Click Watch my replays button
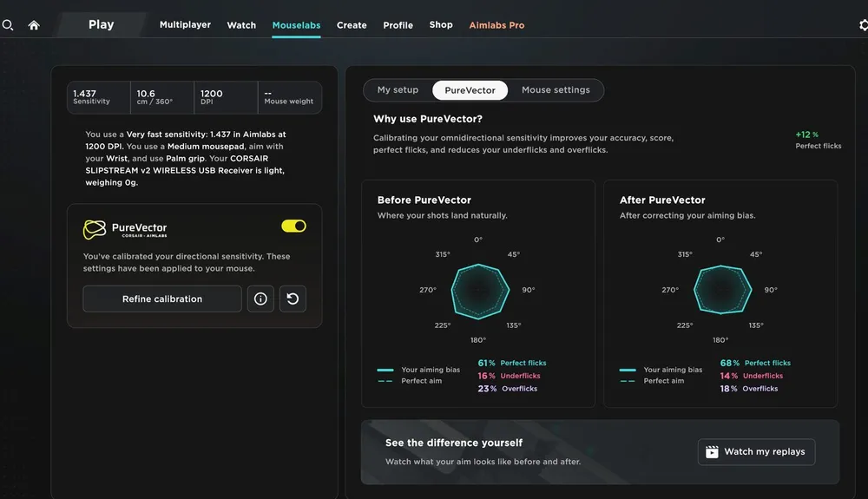The height and width of the screenshot is (499, 868). (756, 452)
